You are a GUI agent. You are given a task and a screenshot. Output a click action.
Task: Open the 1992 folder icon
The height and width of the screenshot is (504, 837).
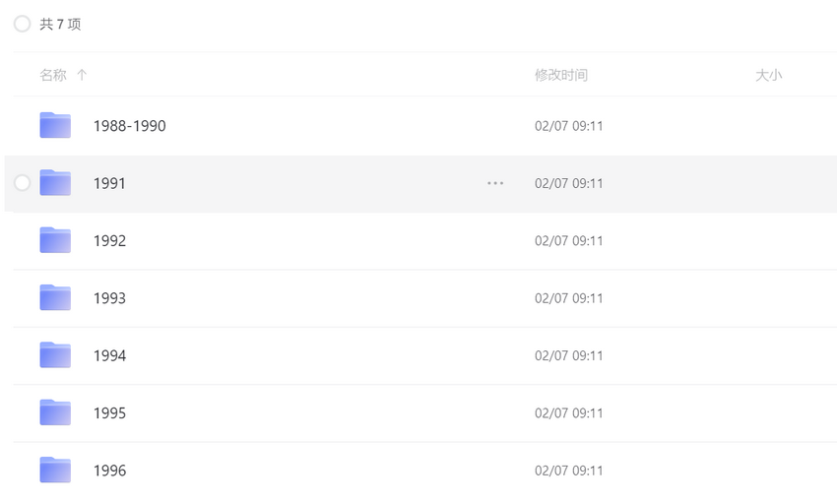[x=55, y=240]
